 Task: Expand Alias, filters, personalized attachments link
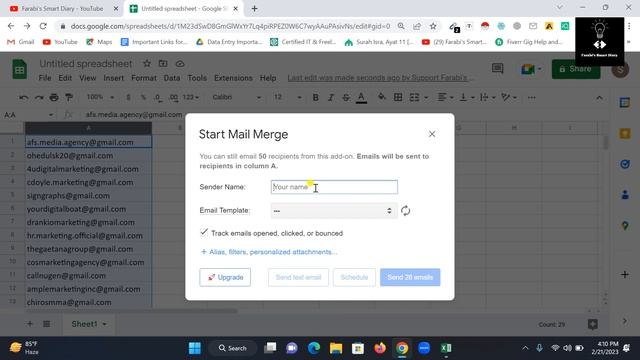point(269,252)
